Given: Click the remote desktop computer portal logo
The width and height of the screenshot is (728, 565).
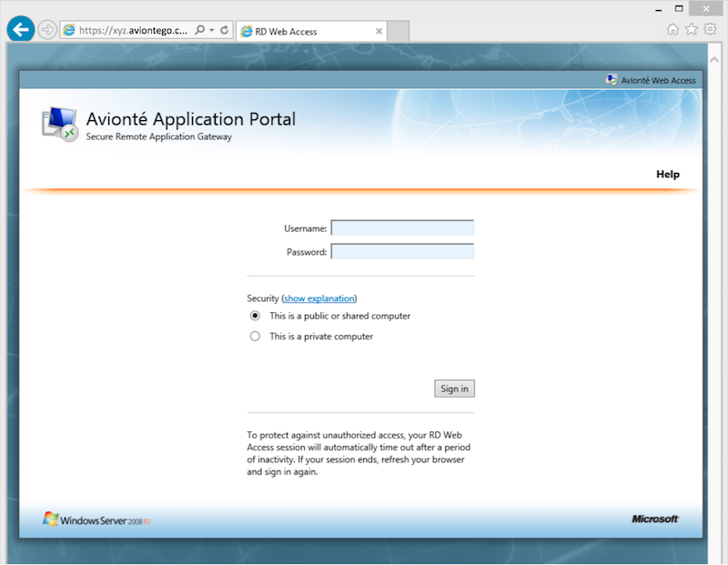Looking at the screenshot, I should 60,124.
